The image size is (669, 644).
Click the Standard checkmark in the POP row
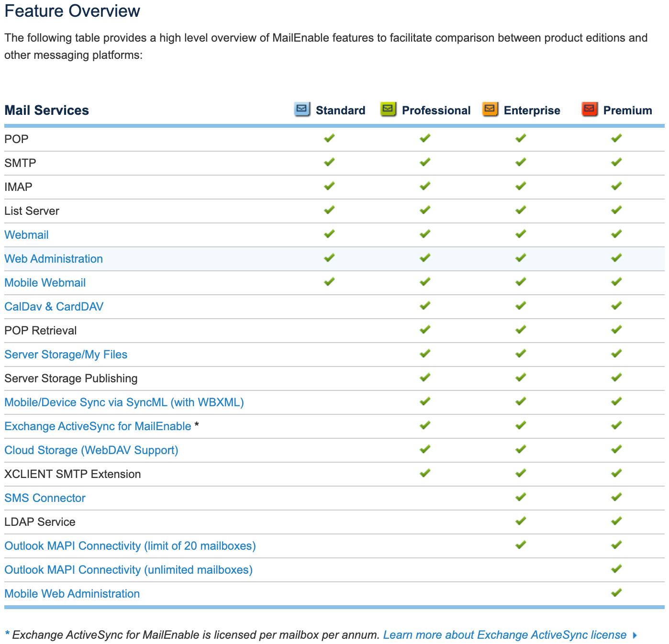point(329,138)
